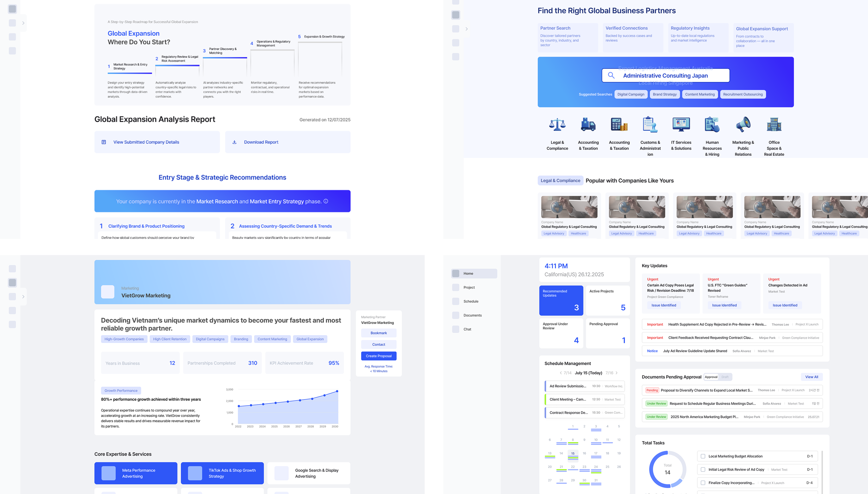Click the Office Space & Real Estate icon
The height and width of the screenshot is (494, 868).
[774, 125]
